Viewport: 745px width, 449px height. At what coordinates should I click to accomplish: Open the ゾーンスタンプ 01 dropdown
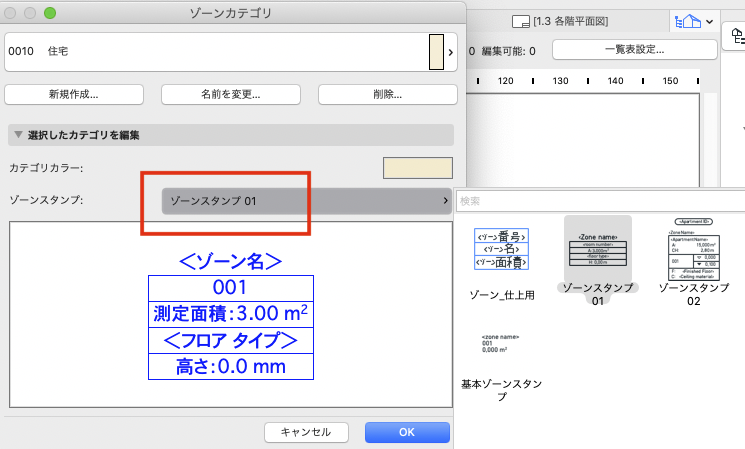[x=306, y=201]
